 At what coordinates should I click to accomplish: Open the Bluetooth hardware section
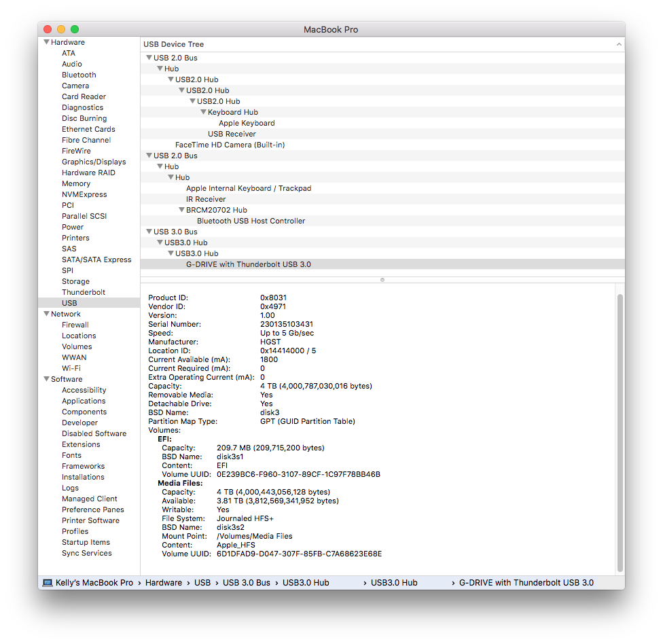79,75
